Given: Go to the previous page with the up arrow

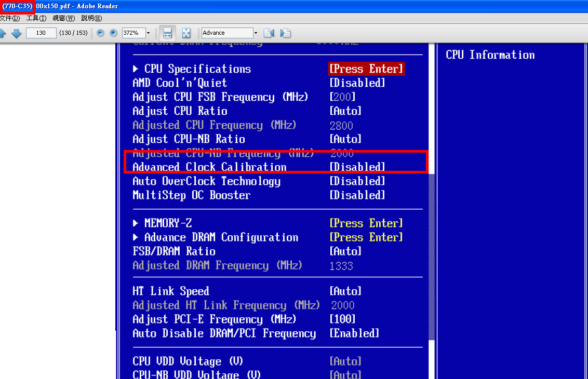Looking at the screenshot, I should coord(2,33).
